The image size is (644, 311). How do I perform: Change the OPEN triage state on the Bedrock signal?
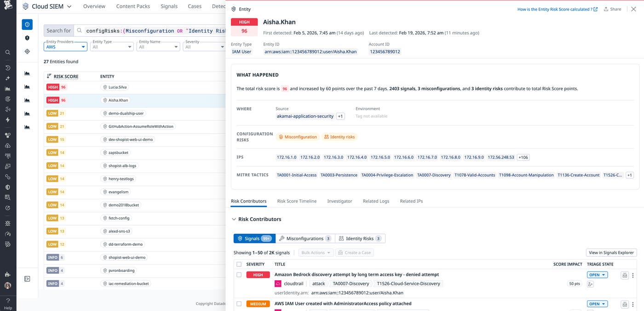pos(597,275)
